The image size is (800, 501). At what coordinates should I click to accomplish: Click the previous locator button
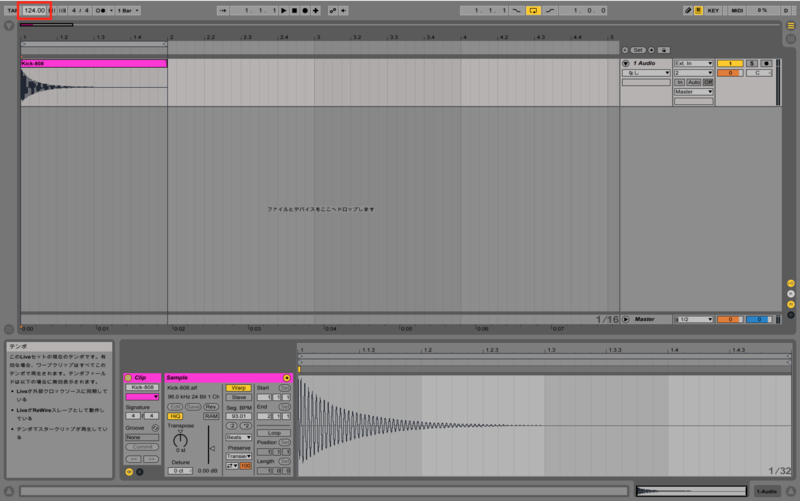coord(625,50)
